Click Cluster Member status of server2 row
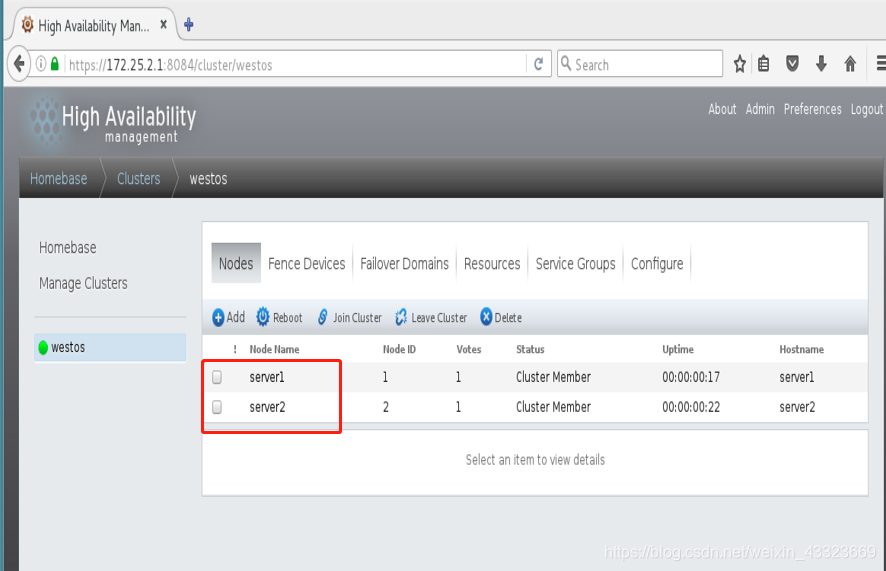Viewport: 886px width, 571px height. 553,407
